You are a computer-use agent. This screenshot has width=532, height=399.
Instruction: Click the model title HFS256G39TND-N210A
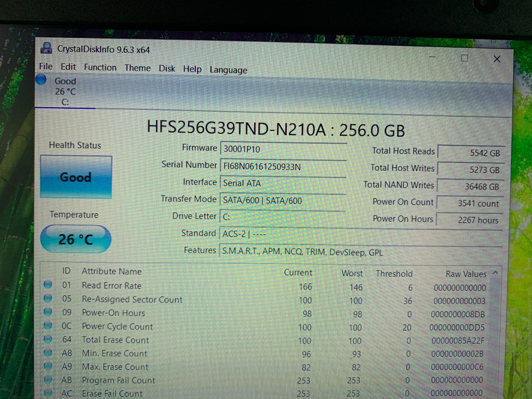(x=236, y=128)
